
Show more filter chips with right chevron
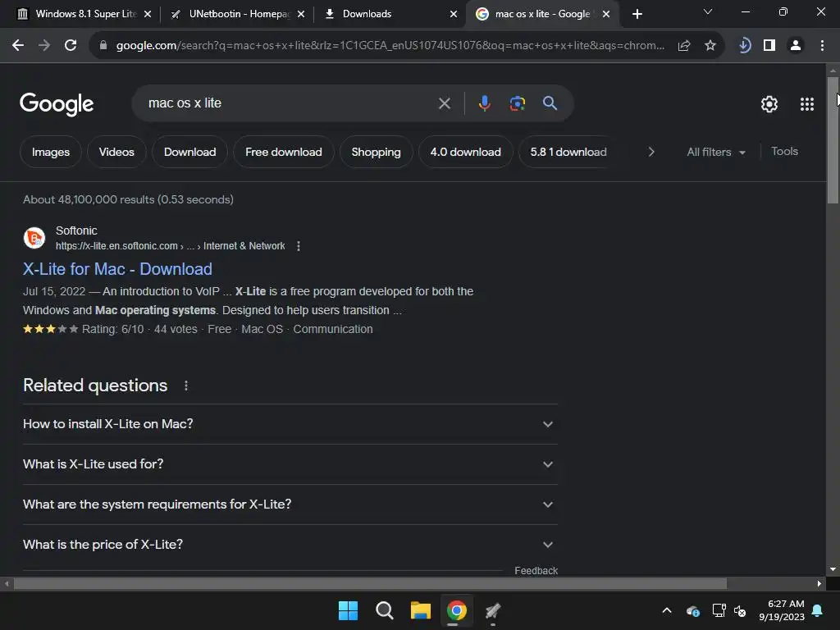[x=651, y=152]
